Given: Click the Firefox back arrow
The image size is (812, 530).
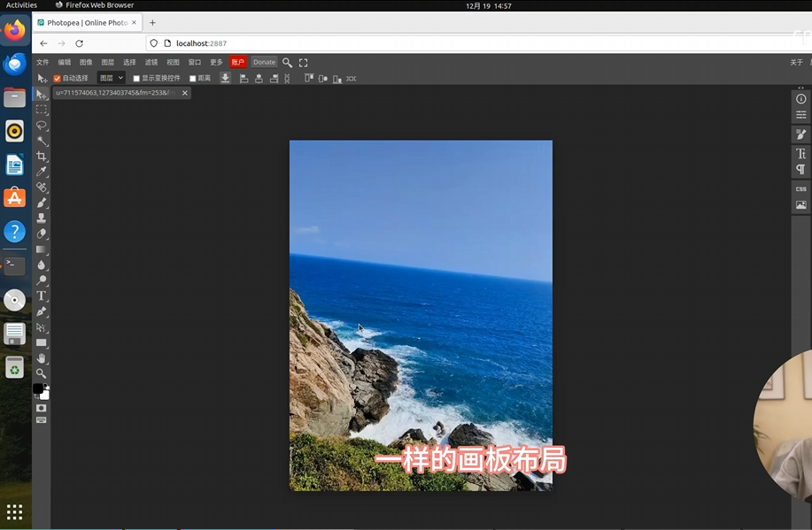Looking at the screenshot, I should coord(43,43).
